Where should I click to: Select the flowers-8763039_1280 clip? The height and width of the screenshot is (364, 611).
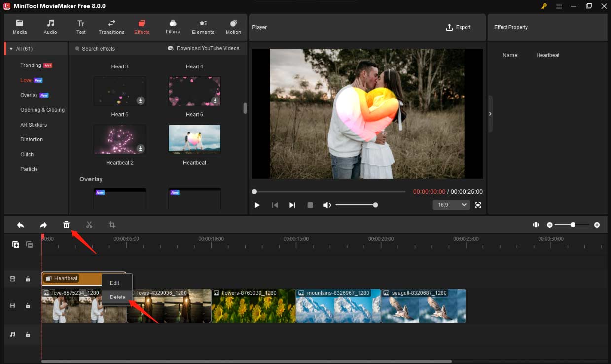pos(253,306)
